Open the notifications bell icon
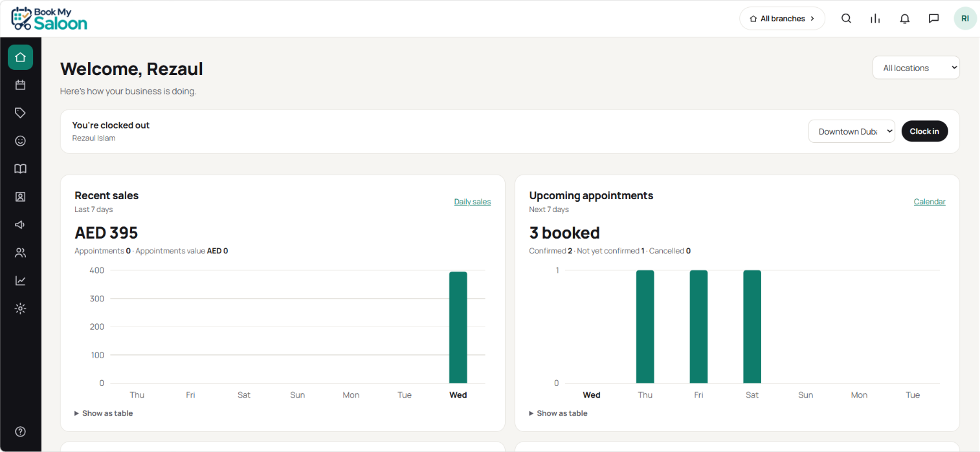Image resolution: width=980 pixels, height=452 pixels. 905,19
